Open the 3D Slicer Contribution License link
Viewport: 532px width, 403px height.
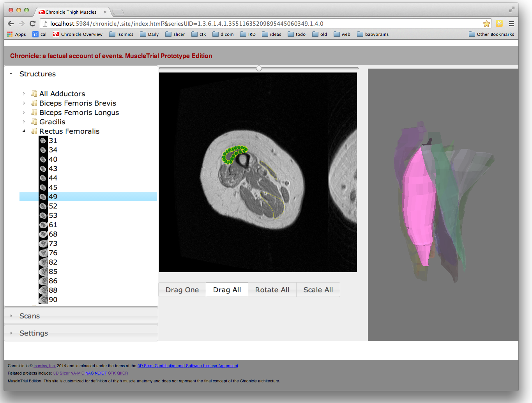[187, 366]
